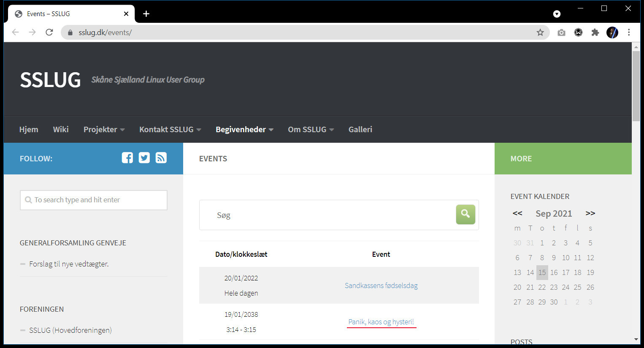Bookmark this page with star icon
This screenshot has width=644, height=348.
point(540,33)
